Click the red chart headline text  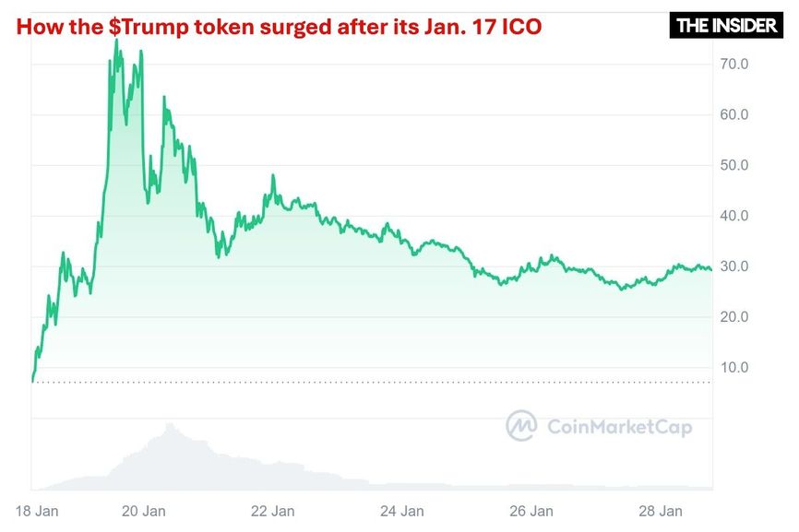(x=279, y=27)
